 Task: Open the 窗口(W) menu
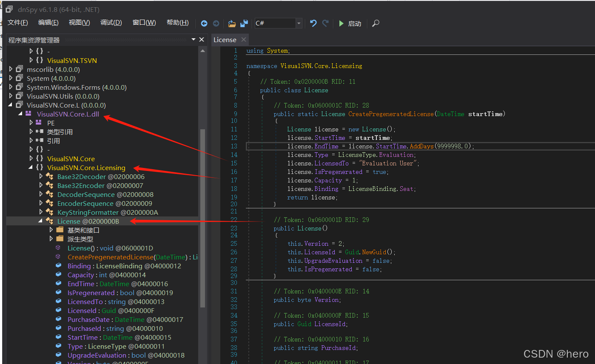pos(144,23)
